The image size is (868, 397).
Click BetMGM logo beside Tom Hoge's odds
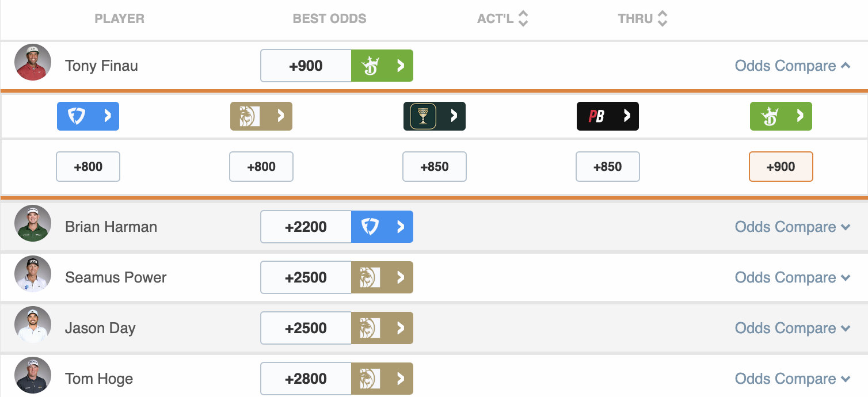[382, 379]
